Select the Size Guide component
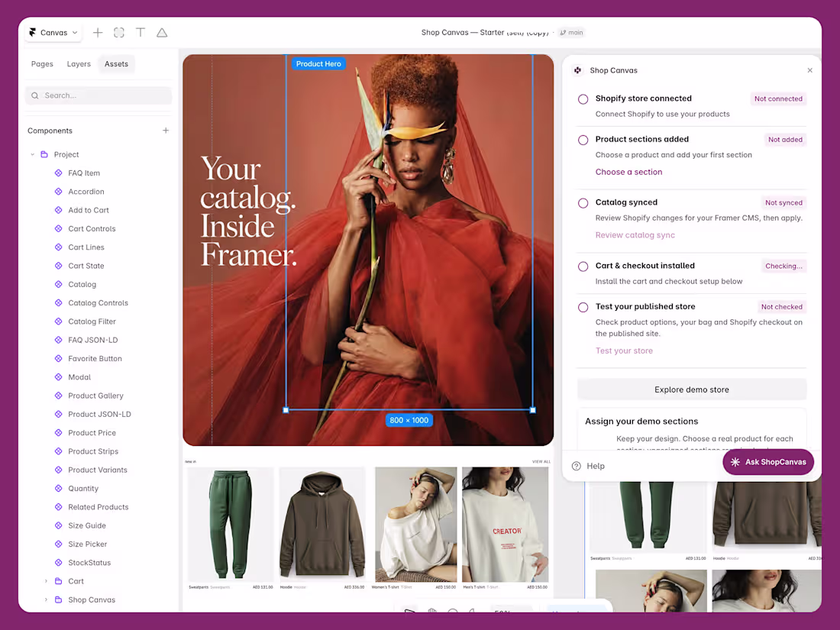This screenshot has height=630, width=840. pos(87,525)
